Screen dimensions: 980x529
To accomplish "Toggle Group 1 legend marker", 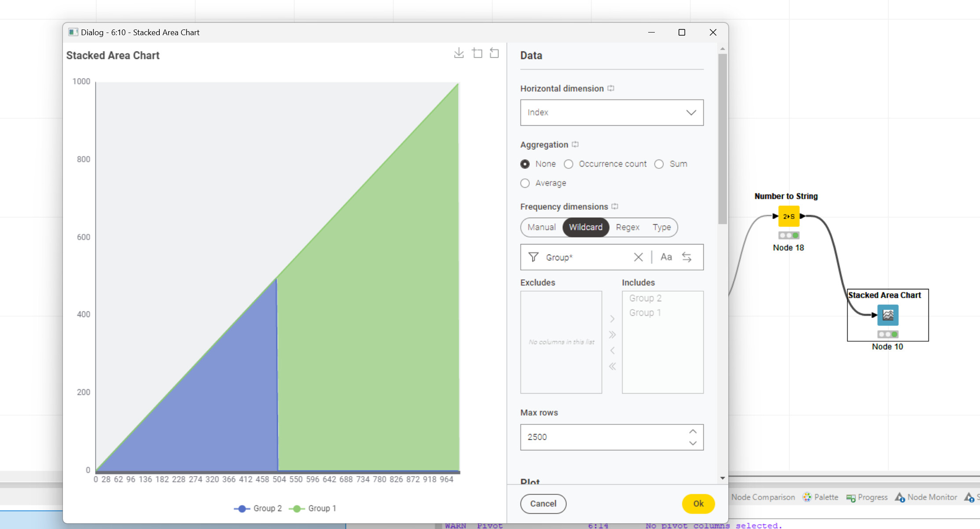I will pos(297,509).
